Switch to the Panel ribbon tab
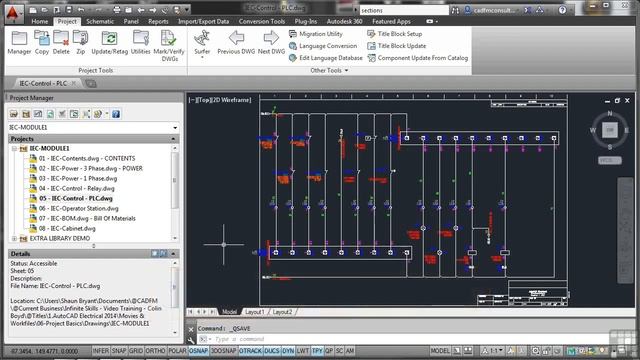The image size is (640, 360). click(x=131, y=21)
